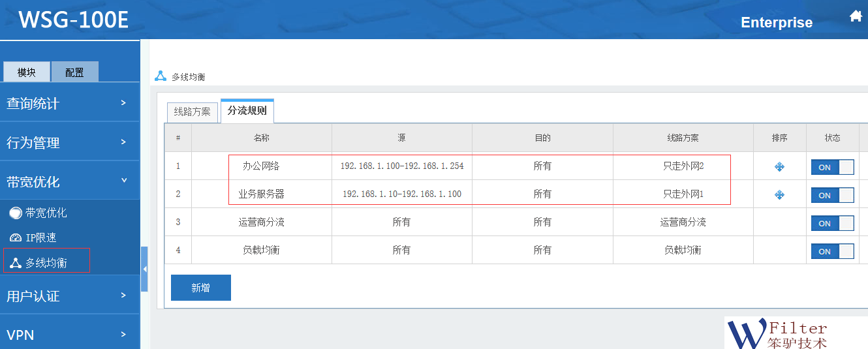Click the 带宽优化 circle icon in submenu

pyautogui.click(x=16, y=213)
